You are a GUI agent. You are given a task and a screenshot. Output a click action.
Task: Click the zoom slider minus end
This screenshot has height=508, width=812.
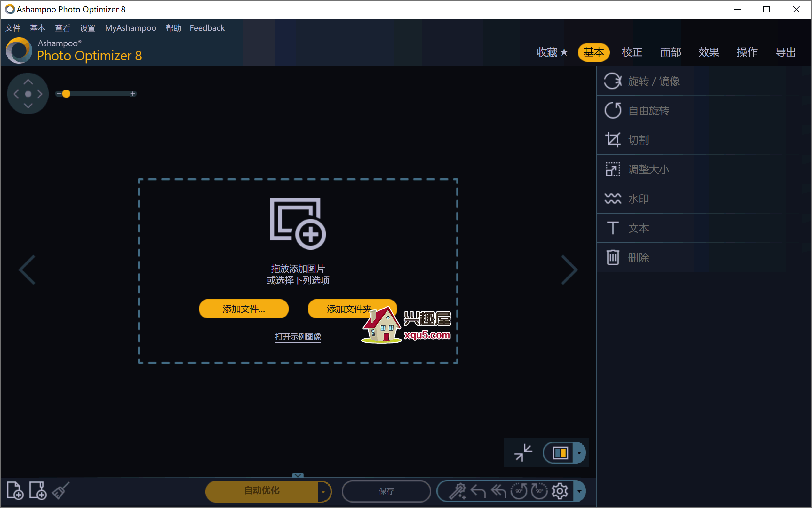[59, 94]
